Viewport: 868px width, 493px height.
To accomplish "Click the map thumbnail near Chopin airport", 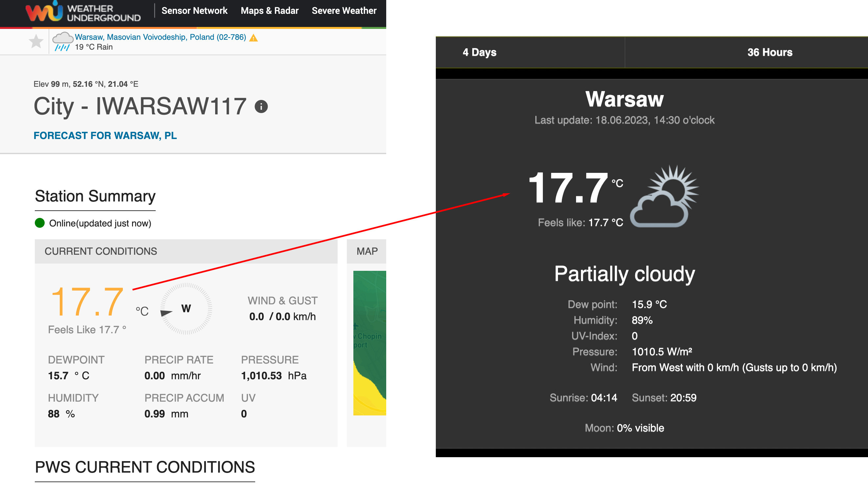I will tap(369, 343).
